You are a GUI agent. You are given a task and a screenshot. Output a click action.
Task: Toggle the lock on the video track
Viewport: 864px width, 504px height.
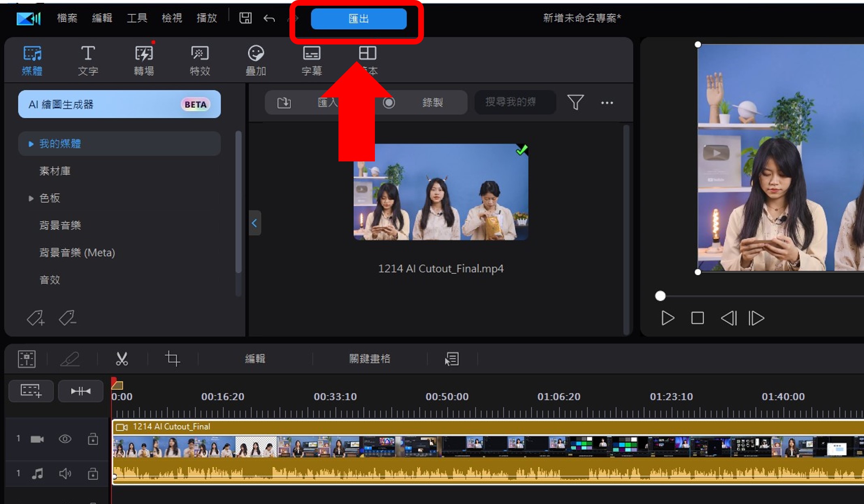92,439
